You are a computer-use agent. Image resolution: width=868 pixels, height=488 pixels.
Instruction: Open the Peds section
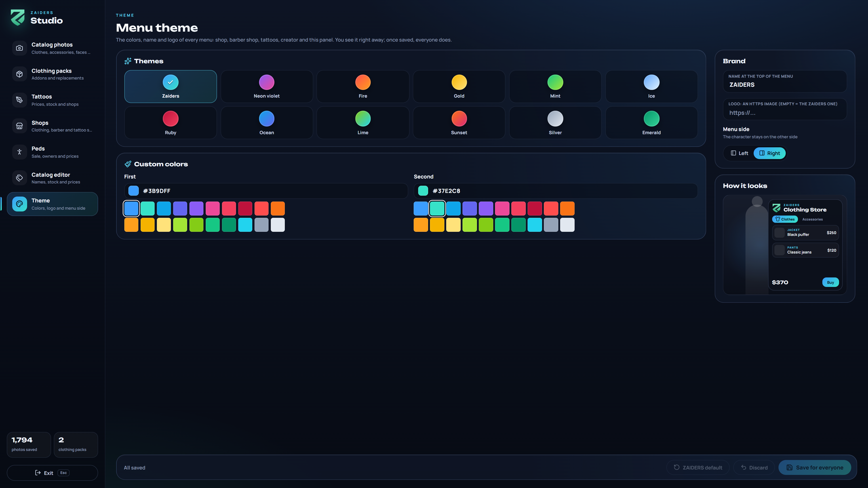52,152
